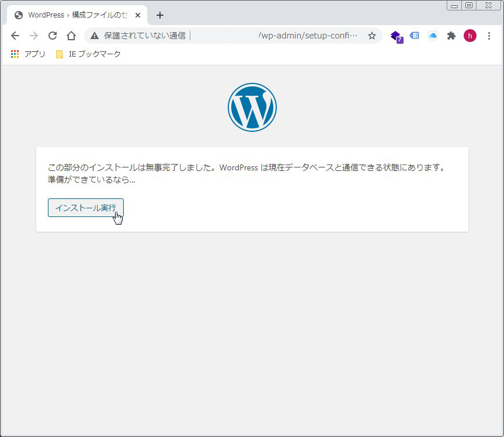Click the WordPress logo
The height and width of the screenshot is (437, 504).
(x=252, y=107)
